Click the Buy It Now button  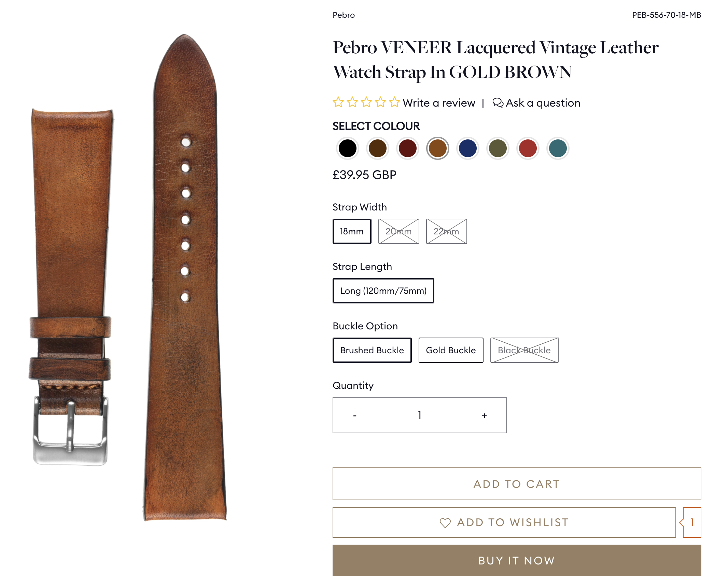click(x=517, y=560)
